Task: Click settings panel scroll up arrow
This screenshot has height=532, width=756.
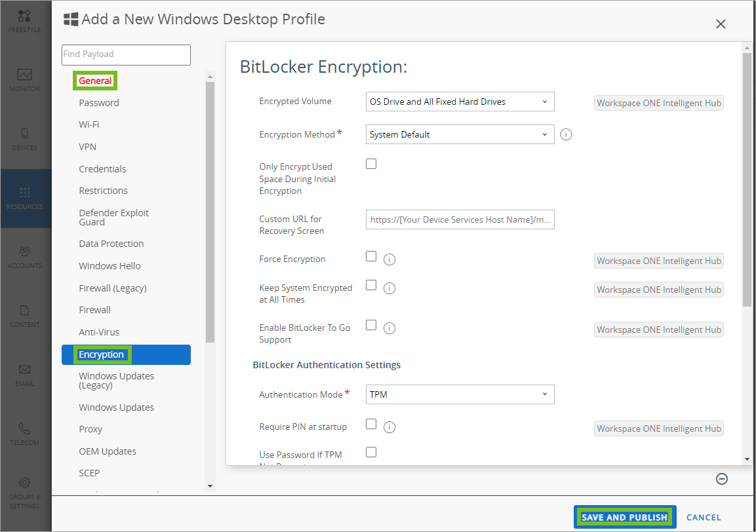Action: click(x=747, y=48)
